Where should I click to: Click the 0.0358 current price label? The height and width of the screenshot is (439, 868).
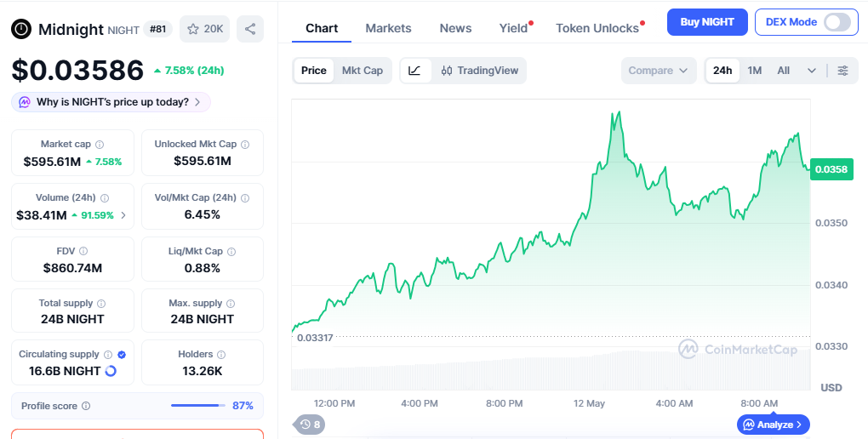click(831, 169)
